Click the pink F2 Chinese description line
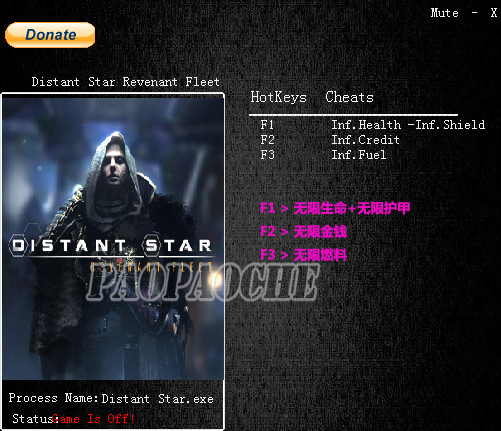The width and height of the screenshot is (501, 431). (303, 232)
